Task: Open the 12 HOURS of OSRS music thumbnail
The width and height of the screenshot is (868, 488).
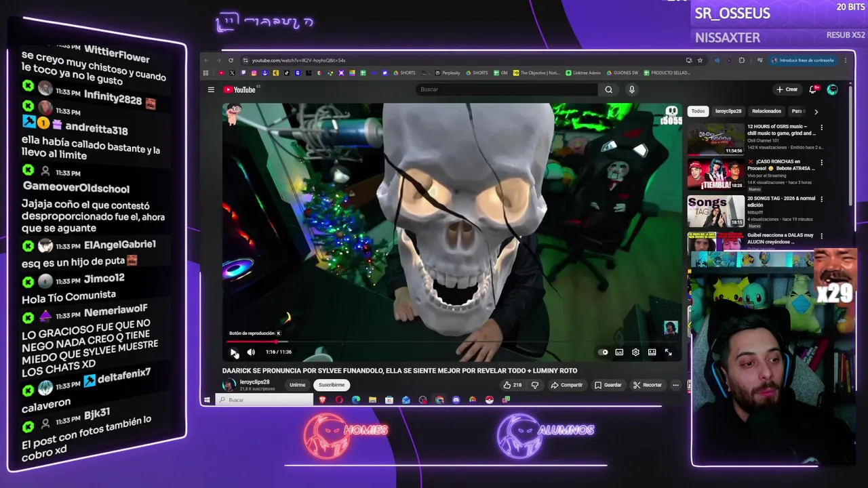Action: tap(716, 139)
